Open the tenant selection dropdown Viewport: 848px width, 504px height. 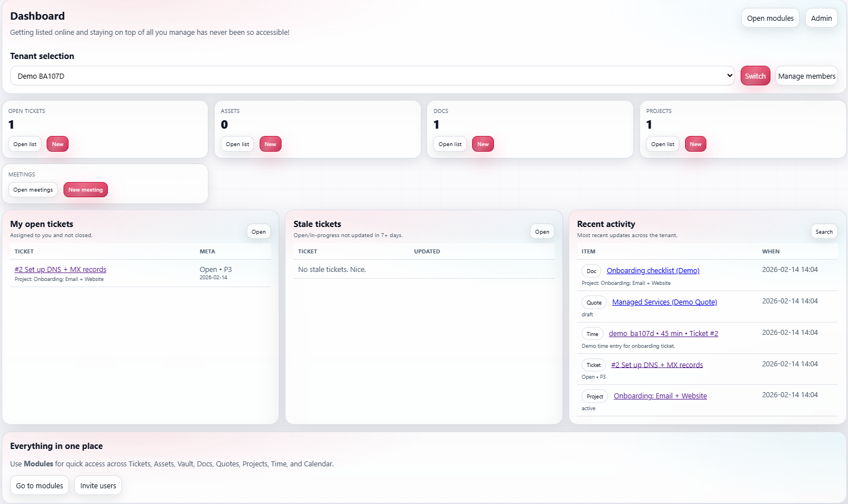coord(372,75)
